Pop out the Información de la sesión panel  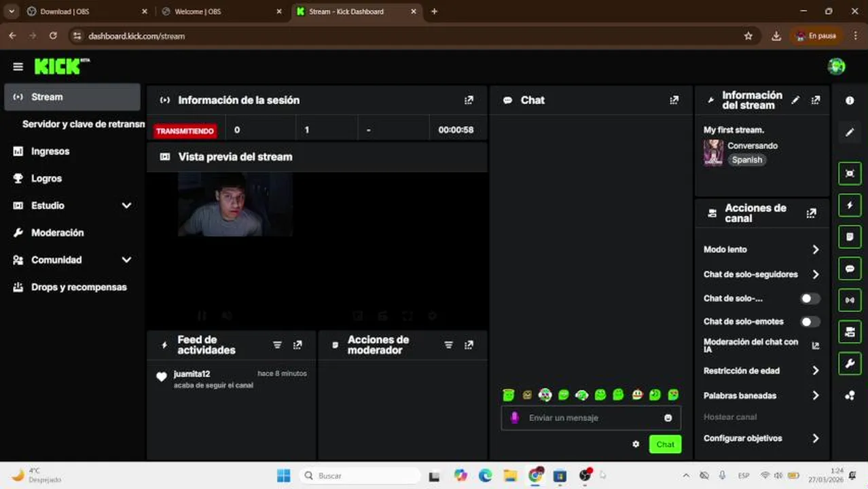point(469,100)
